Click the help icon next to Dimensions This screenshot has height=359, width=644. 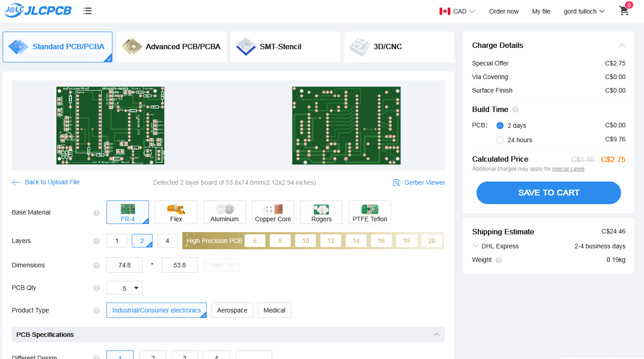(97, 266)
